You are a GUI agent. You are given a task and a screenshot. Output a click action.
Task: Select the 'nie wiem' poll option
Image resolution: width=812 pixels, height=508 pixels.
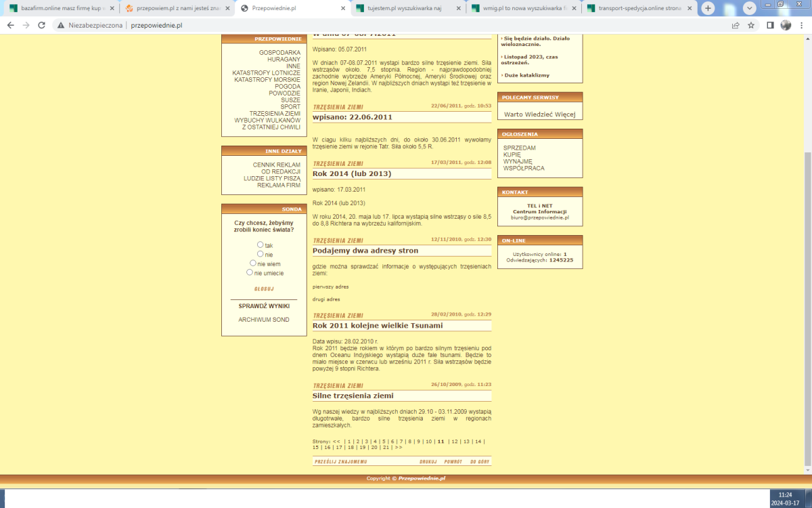tap(253, 263)
